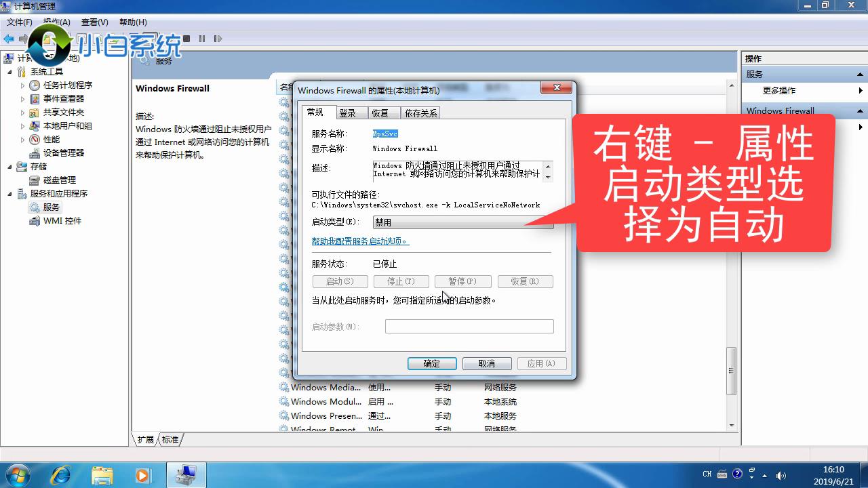
Task: Open the 帮助(H) menu
Action: point(132,22)
